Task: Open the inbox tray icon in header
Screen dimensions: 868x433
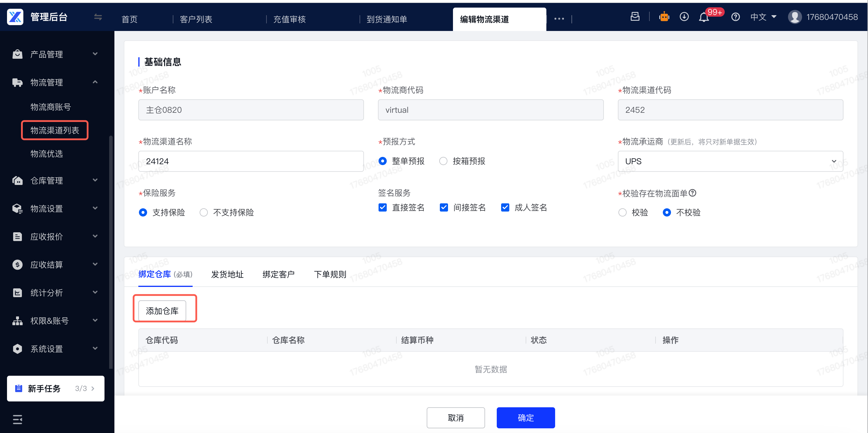Action: 635,17
